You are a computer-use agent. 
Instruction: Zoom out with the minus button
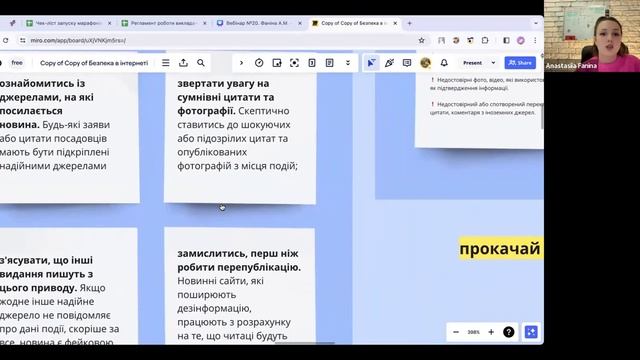[456, 332]
